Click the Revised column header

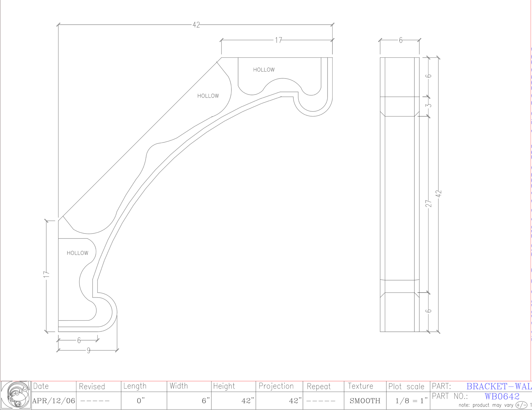click(92, 386)
